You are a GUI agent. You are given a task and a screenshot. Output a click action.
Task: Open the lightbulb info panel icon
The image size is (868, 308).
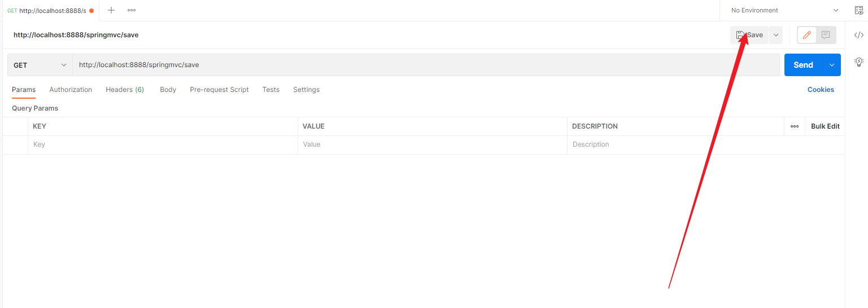[x=858, y=61]
